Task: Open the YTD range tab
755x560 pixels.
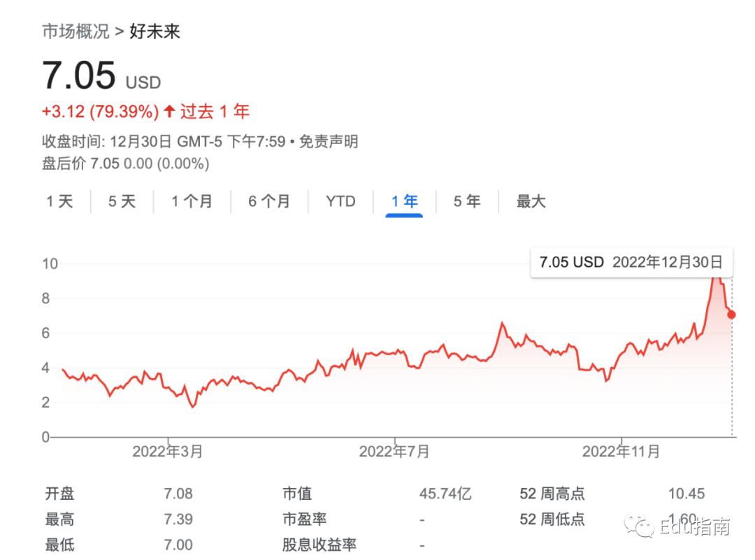Action: click(340, 201)
